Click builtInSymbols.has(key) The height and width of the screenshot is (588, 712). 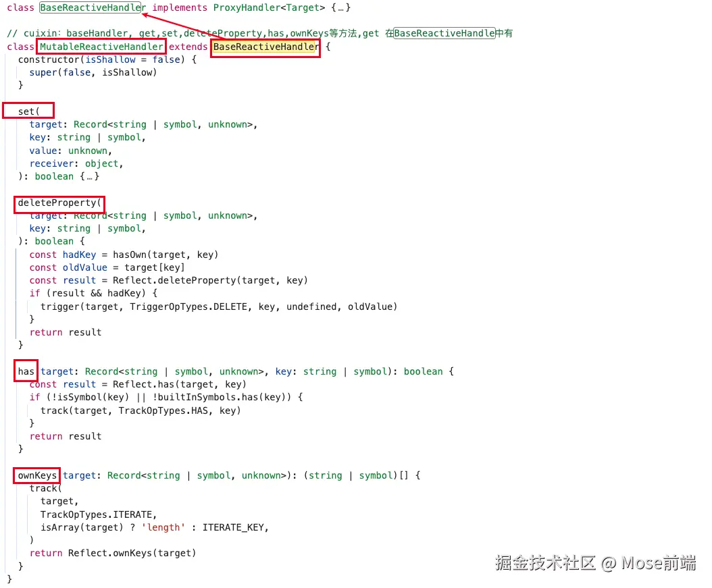click(x=222, y=398)
